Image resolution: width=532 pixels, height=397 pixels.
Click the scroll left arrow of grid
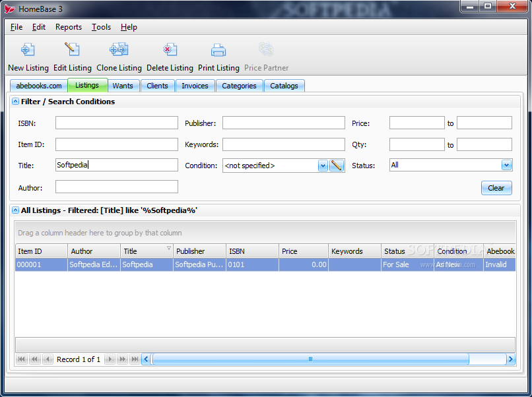[x=147, y=359]
